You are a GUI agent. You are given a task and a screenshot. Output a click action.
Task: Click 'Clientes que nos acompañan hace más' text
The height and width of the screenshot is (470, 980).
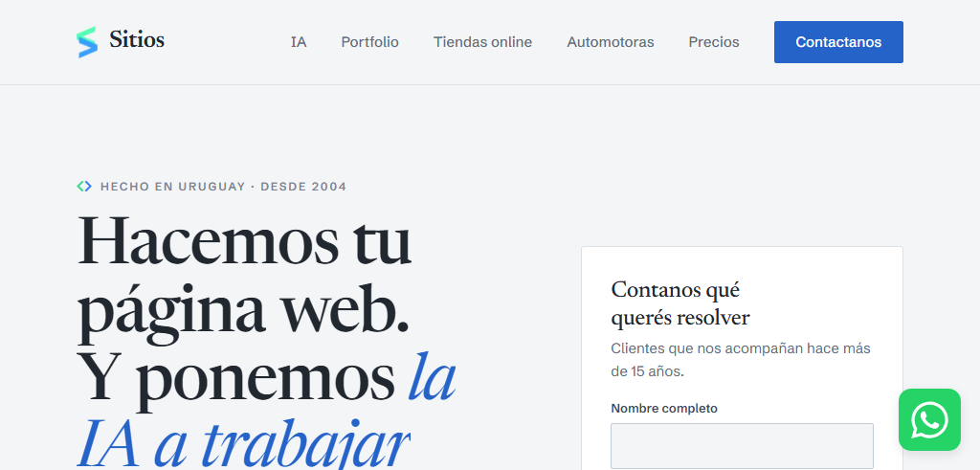740,348
